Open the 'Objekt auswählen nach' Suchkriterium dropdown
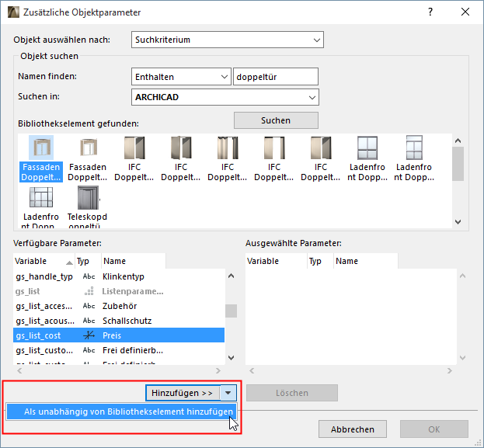Screen dimensions: 484x448 point(228,40)
